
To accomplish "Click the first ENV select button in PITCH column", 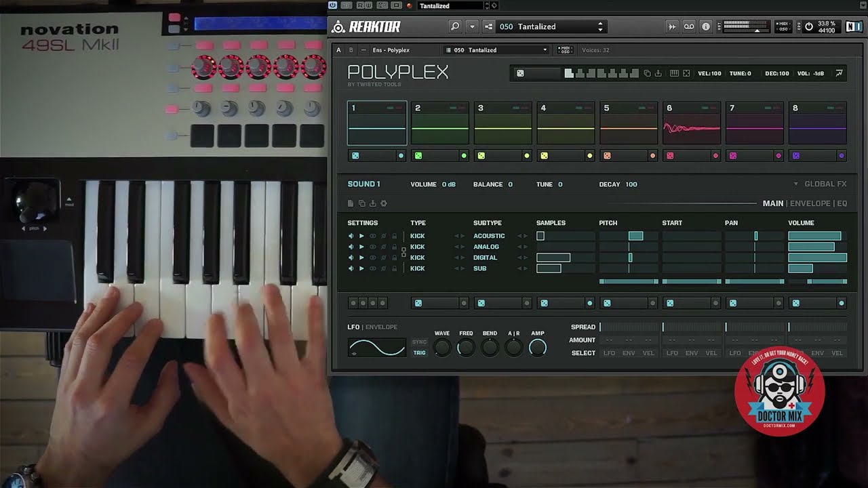I will 629,353.
